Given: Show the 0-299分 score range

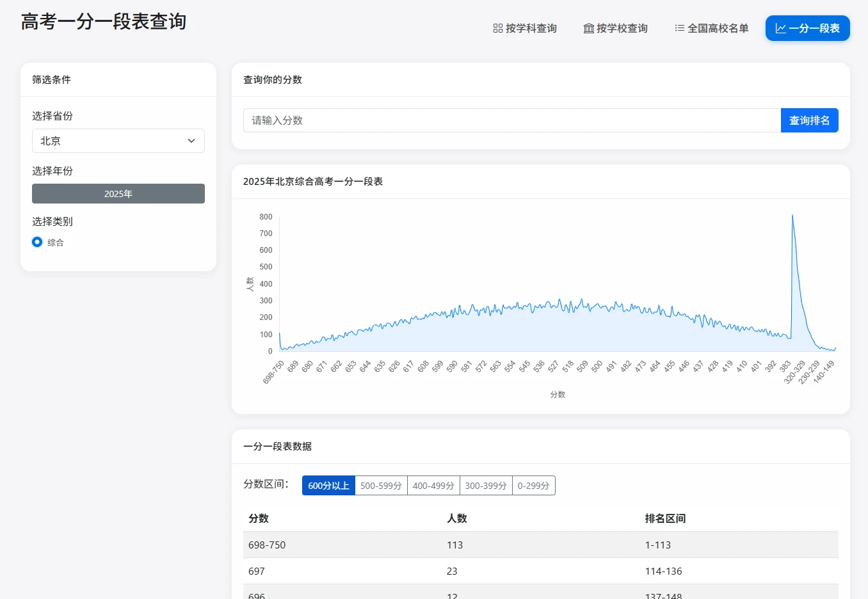Looking at the screenshot, I should [533, 486].
